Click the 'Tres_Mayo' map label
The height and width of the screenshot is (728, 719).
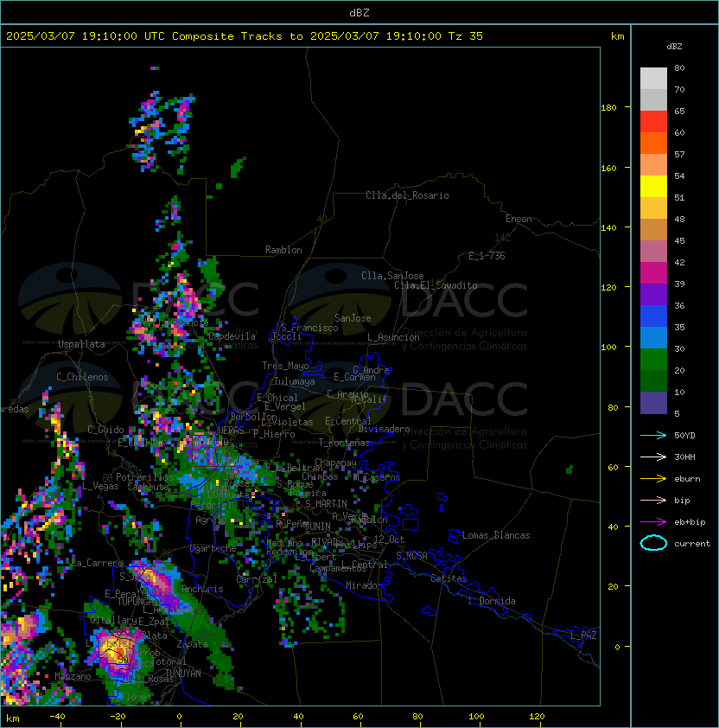pos(285,366)
